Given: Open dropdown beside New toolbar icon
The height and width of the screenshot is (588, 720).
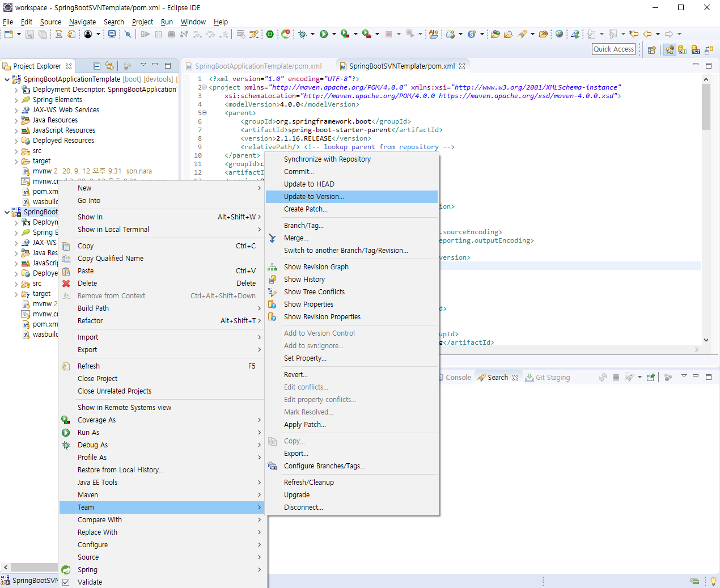Looking at the screenshot, I should coord(19,34).
